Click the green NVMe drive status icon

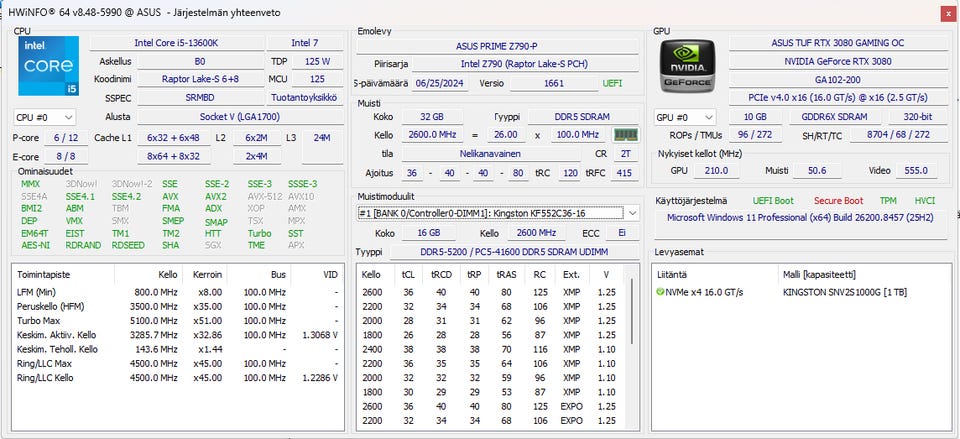pyautogui.click(x=659, y=292)
